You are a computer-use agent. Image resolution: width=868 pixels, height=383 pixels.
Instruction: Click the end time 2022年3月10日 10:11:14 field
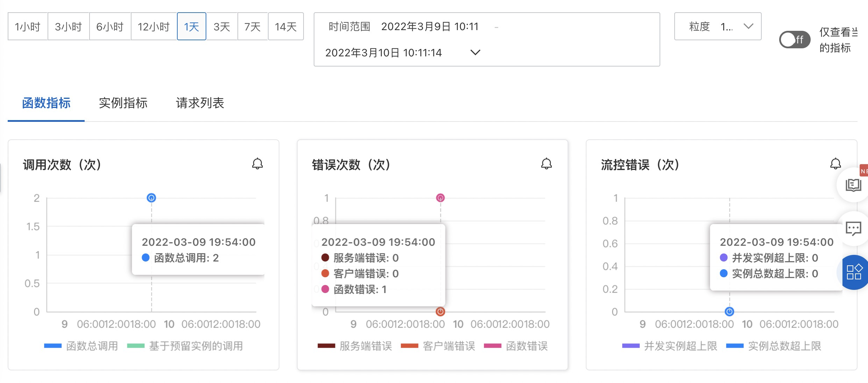pyautogui.click(x=384, y=53)
